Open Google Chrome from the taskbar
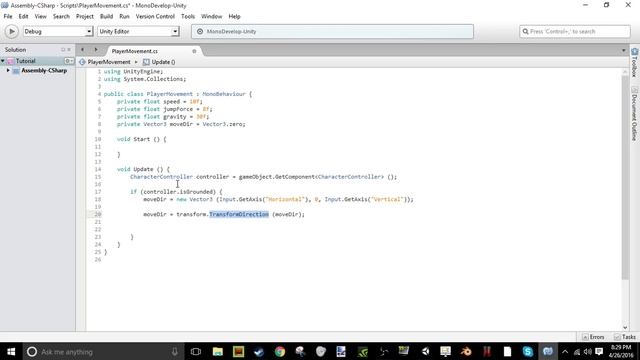Viewport: 640px width, 360px height. [x=280, y=351]
